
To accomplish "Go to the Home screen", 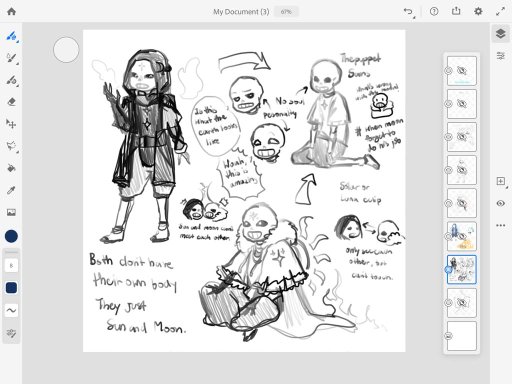I will pos(11,11).
